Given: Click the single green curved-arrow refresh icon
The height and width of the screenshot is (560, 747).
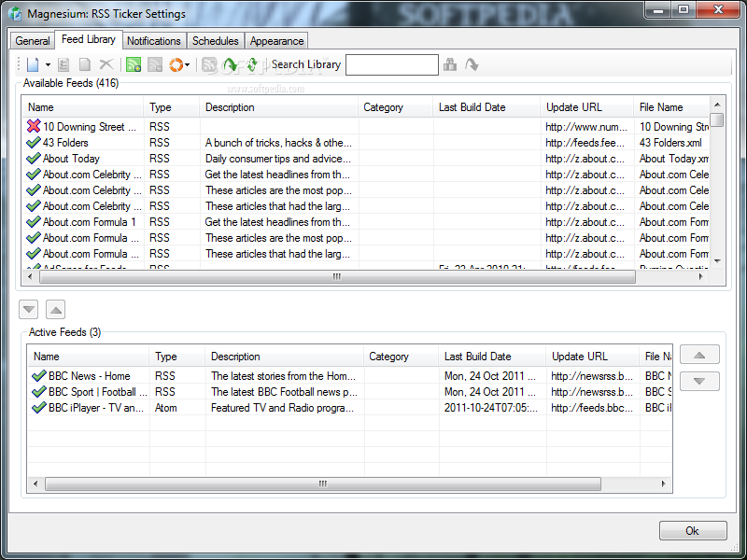Looking at the screenshot, I should (x=231, y=64).
